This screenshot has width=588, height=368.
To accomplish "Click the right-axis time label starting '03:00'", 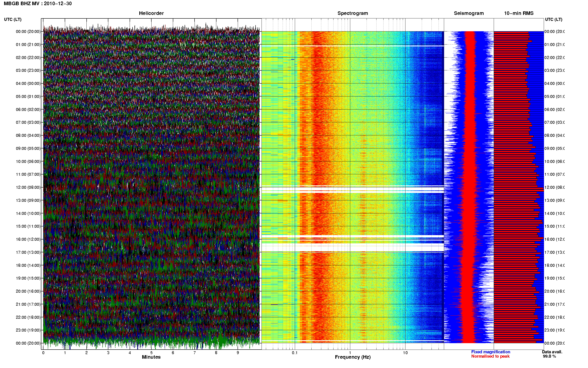I will (x=555, y=70).
